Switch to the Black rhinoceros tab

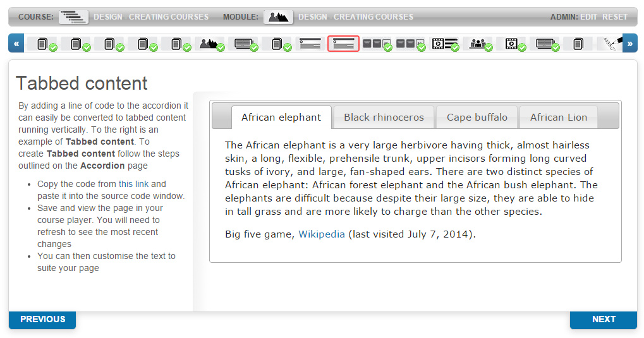384,118
